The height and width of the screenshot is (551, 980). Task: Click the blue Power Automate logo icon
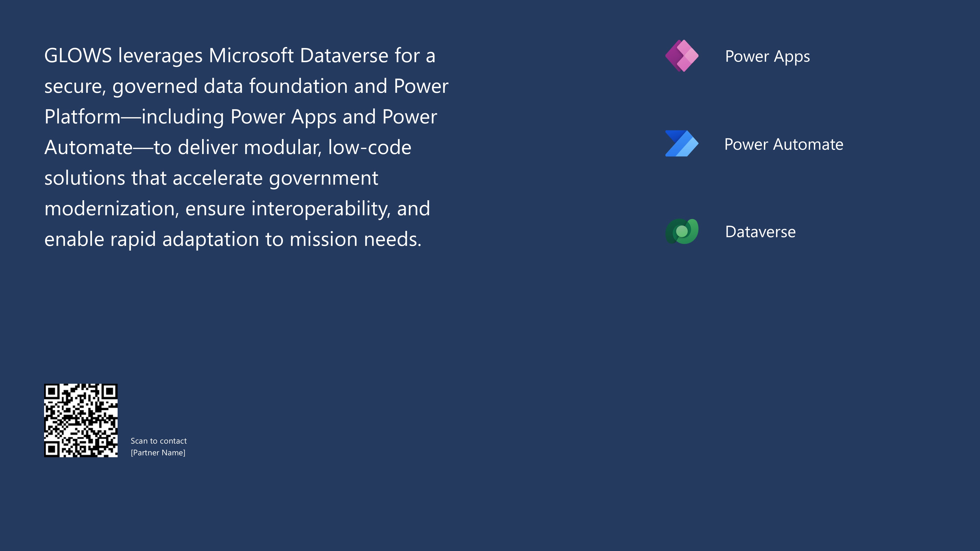681,144
